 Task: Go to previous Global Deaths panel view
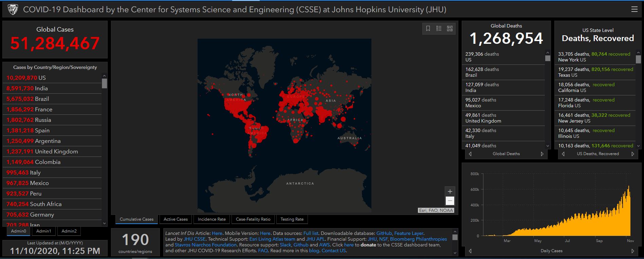(x=470, y=154)
